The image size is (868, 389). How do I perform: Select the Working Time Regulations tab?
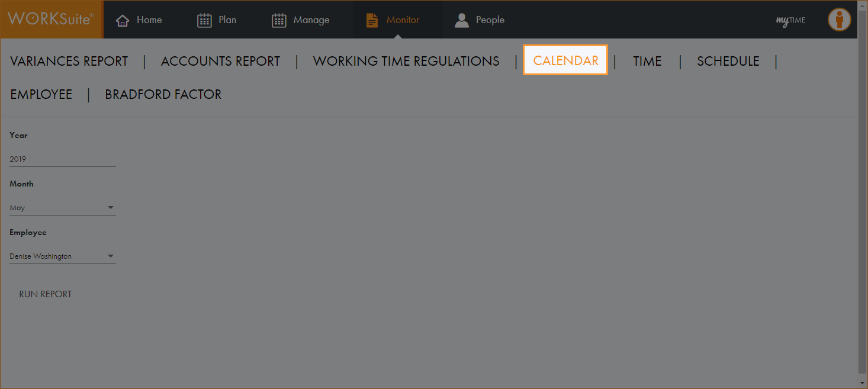(406, 61)
